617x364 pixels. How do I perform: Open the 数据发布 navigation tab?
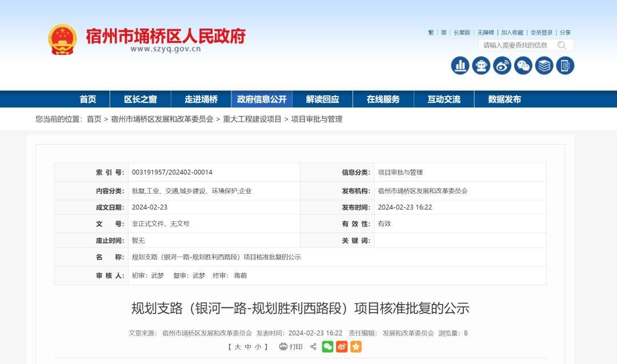504,99
